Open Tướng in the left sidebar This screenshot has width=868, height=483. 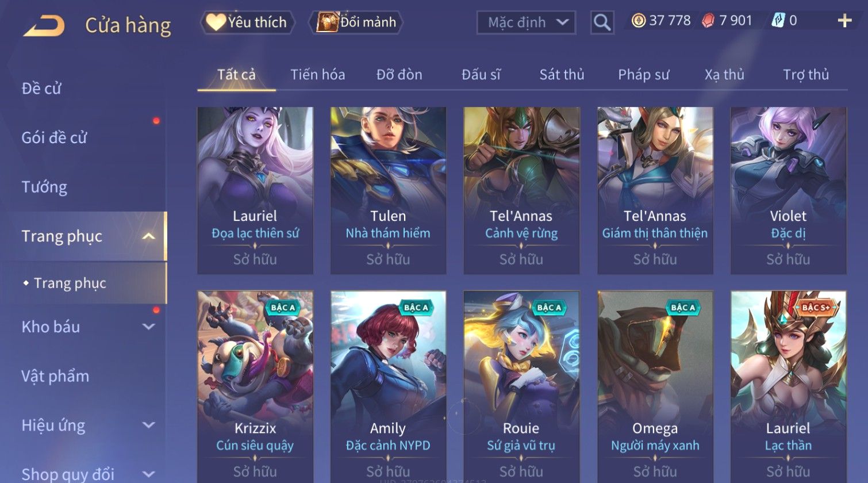coord(44,187)
